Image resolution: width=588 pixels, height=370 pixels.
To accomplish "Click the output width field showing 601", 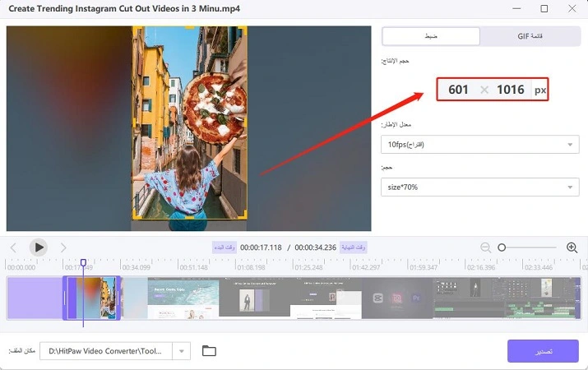I will (x=458, y=90).
